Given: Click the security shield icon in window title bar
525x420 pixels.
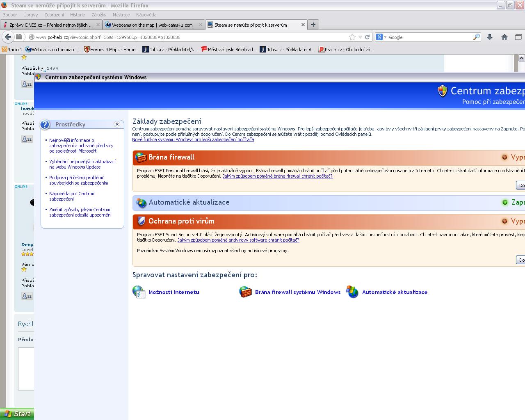Looking at the screenshot, I should (x=38, y=77).
